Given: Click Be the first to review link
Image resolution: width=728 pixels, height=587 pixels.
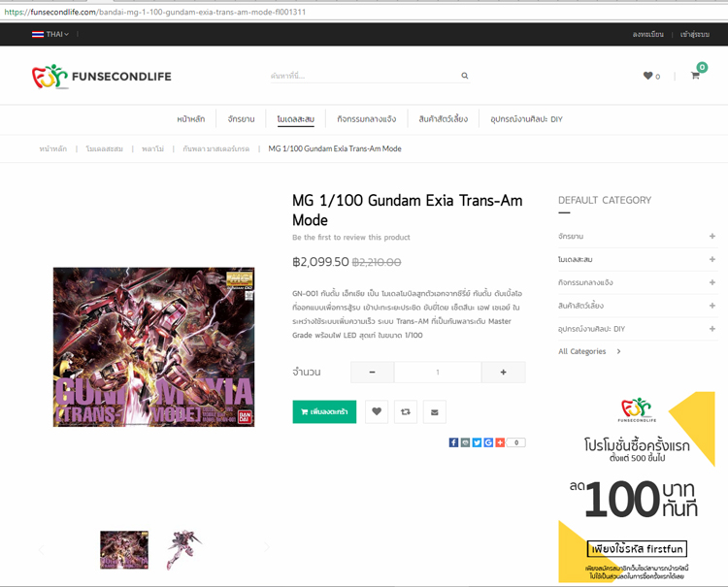Looking at the screenshot, I should point(351,237).
